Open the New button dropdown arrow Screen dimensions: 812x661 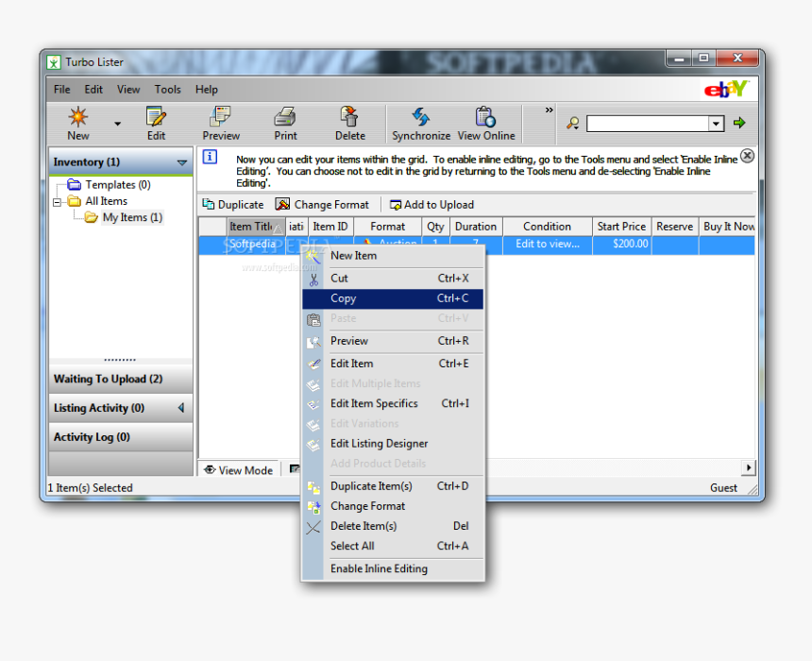pos(118,124)
